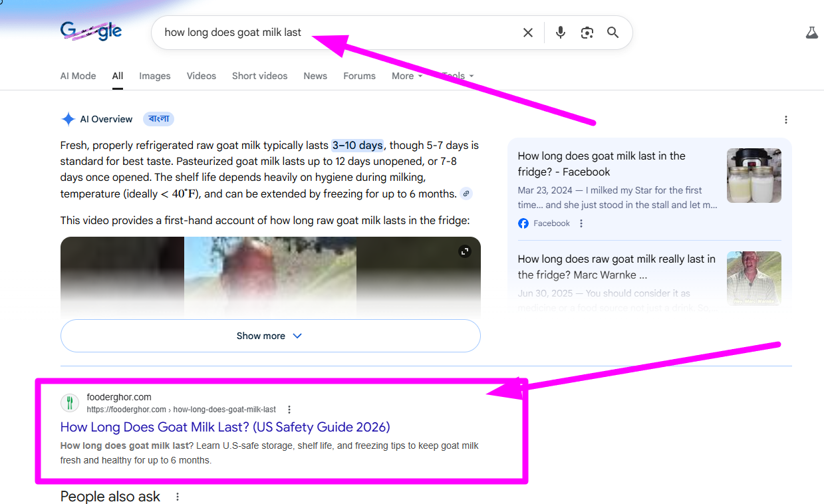The height and width of the screenshot is (504, 824).
Task: Expand AI Overview with Show more
Action: click(x=270, y=336)
